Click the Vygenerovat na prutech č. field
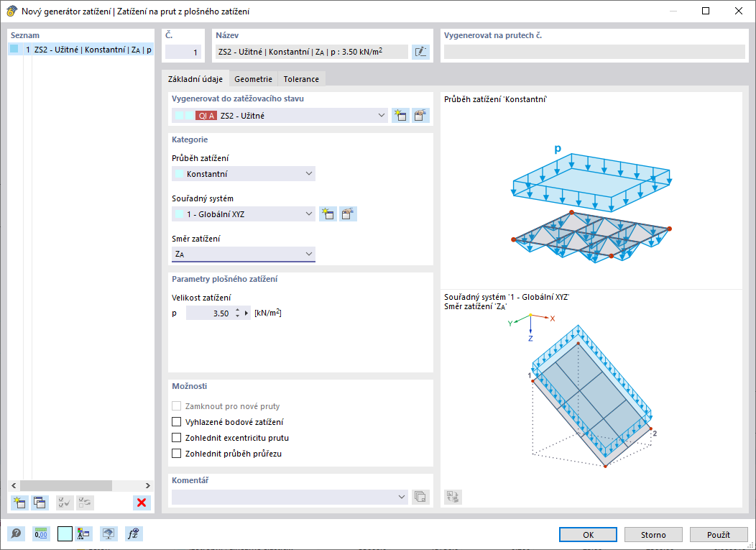The height and width of the screenshot is (550, 756). (594, 52)
